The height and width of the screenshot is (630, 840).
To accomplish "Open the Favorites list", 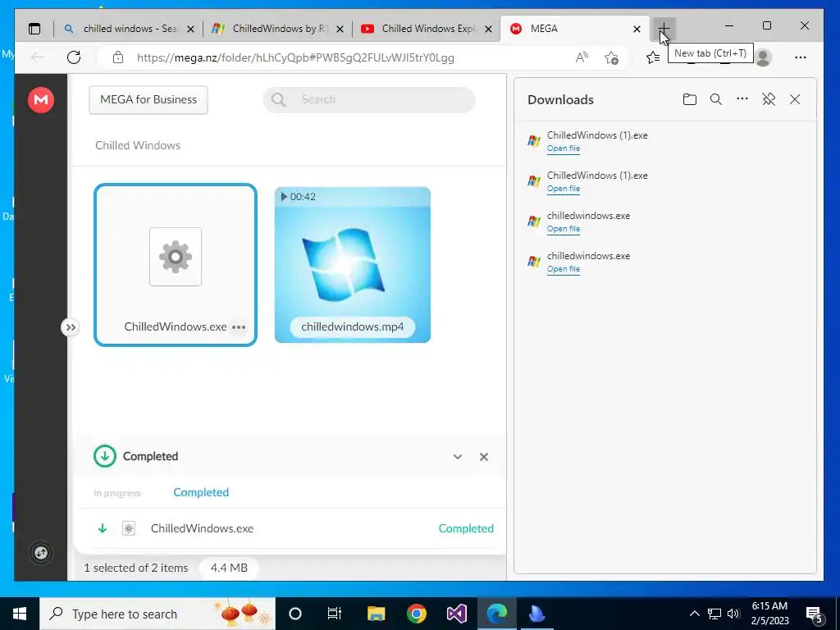I will [x=652, y=57].
